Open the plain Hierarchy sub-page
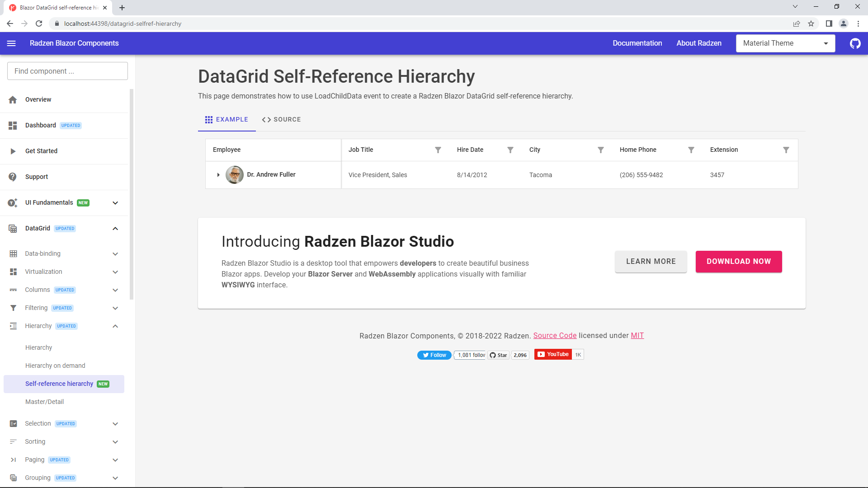This screenshot has width=868, height=488. pos(38,348)
